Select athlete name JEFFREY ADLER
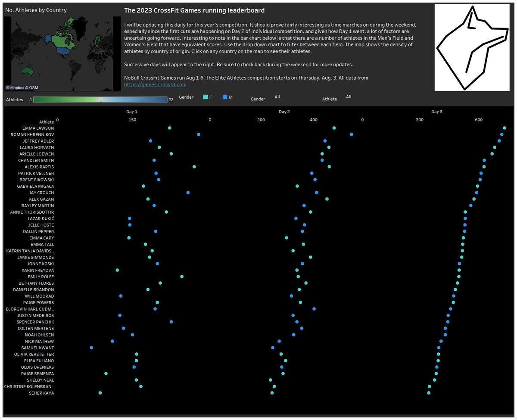Image resolution: width=517 pixels, height=420 pixels. 38,141
